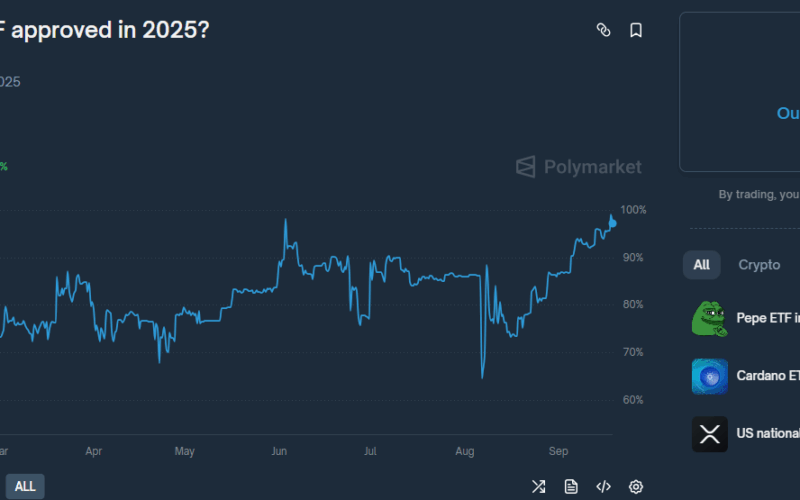The height and width of the screenshot is (500, 800).
Task: Switch to the All related markets tab
Action: [x=701, y=265]
